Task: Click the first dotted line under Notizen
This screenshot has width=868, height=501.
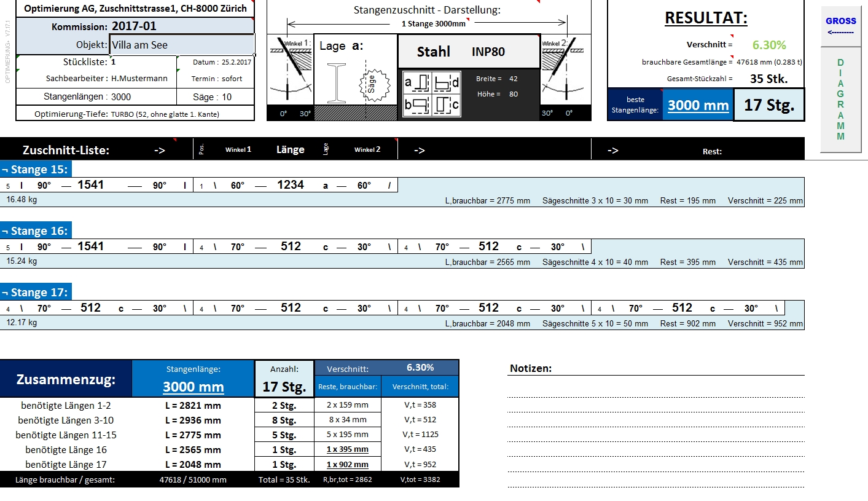Action: 656,398
